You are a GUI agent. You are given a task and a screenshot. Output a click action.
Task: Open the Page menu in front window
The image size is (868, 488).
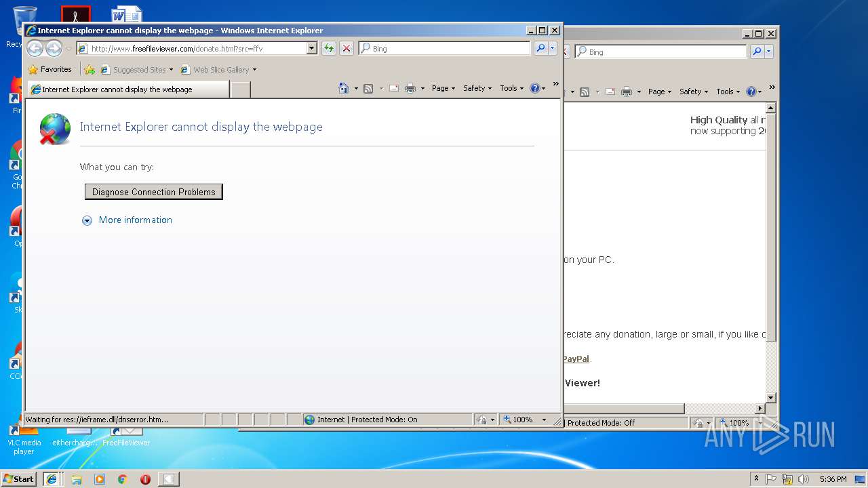point(443,88)
